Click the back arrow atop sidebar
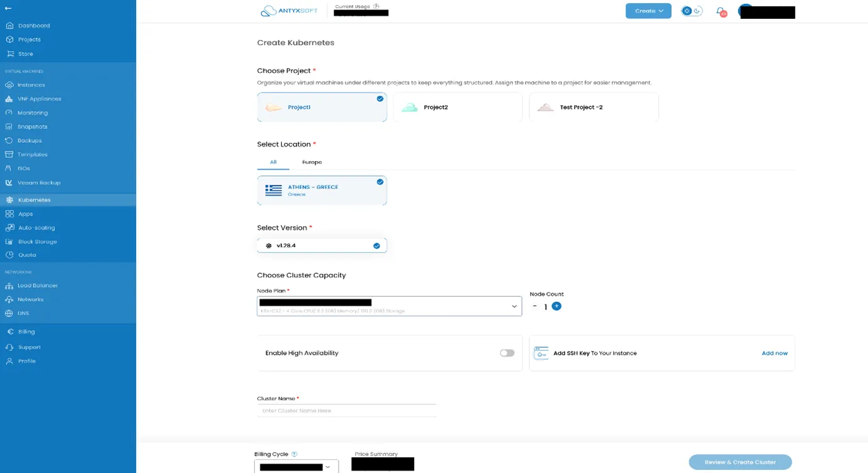 coord(8,8)
